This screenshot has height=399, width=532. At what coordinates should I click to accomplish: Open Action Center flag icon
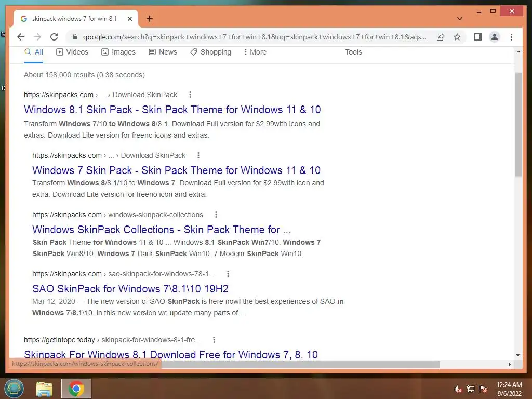tap(483, 390)
